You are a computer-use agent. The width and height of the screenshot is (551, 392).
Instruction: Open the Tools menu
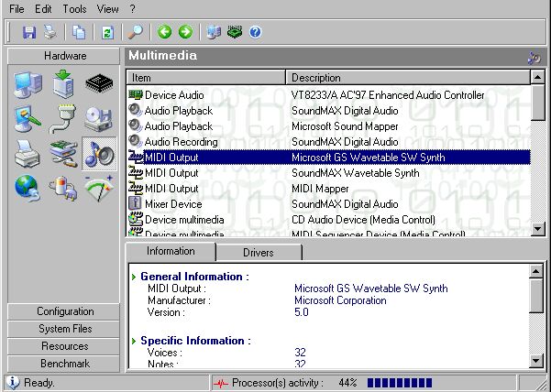(74, 9)
